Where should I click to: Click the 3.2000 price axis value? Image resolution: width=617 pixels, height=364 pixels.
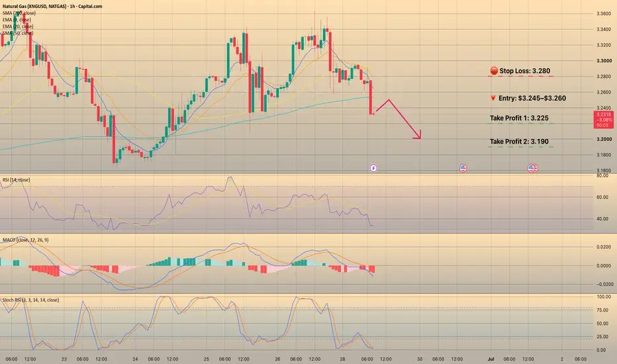point(604,139)
